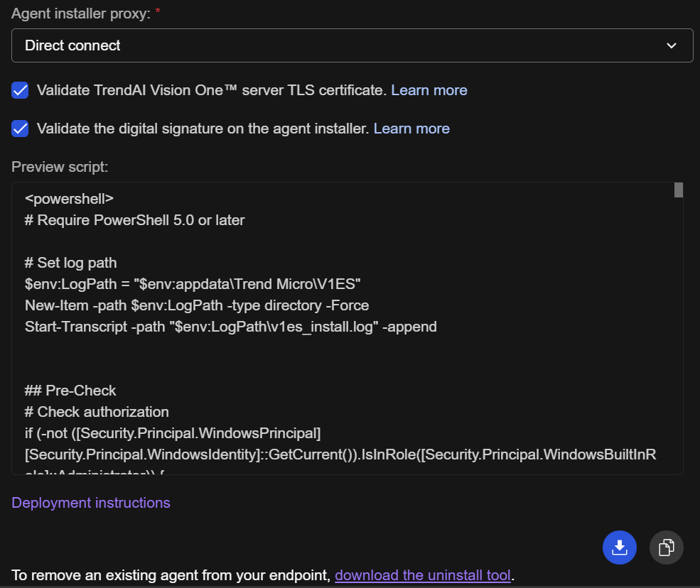
Task: Click the 'download the uninstall tool' link
Action: tap(422, 575)
